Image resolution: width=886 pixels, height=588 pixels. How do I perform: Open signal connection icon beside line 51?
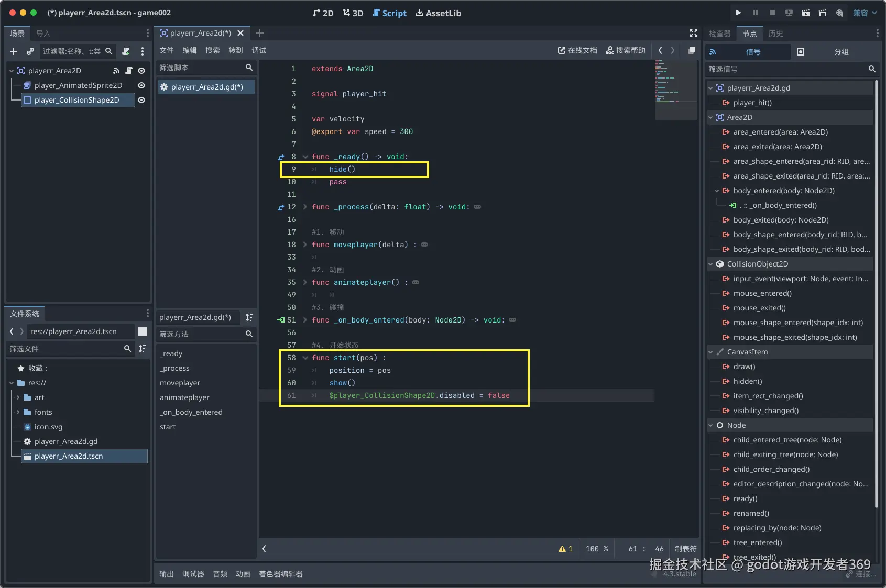tap(281, 320)
